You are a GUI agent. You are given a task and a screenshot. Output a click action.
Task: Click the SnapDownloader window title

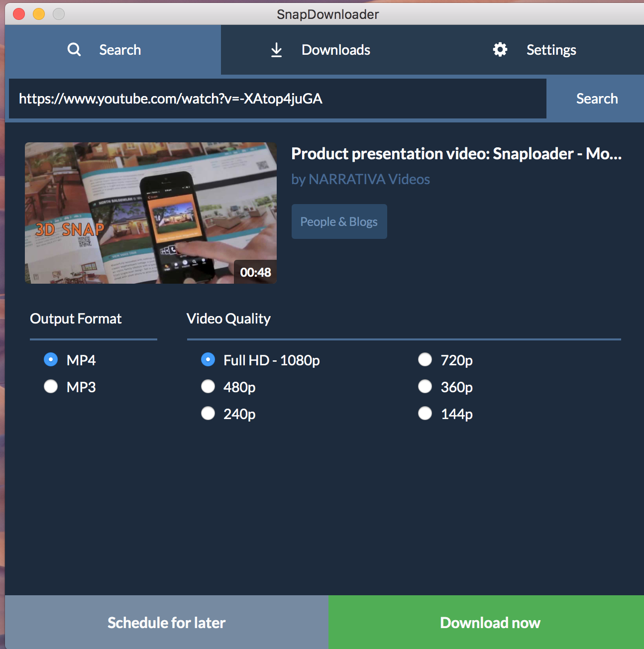pyautogui.click(x=328, y=14)
